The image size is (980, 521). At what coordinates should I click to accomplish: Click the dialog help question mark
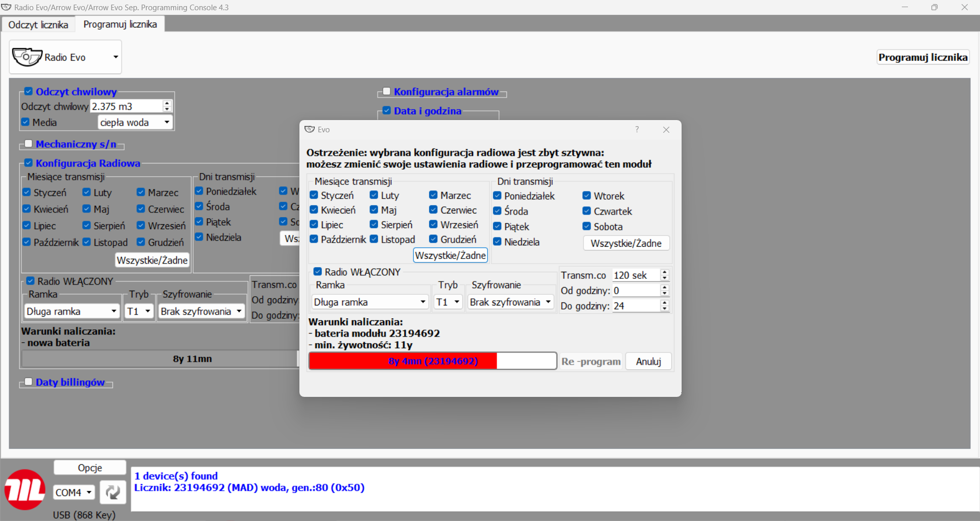click(637, 129)
